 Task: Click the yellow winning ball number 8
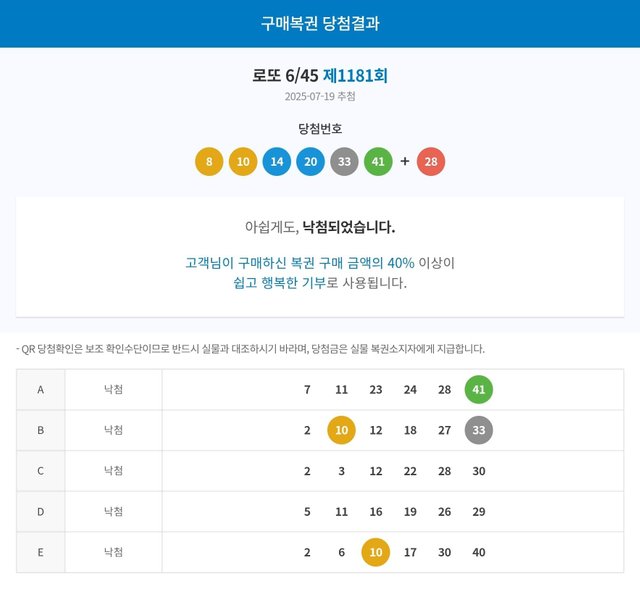[209, 162]
